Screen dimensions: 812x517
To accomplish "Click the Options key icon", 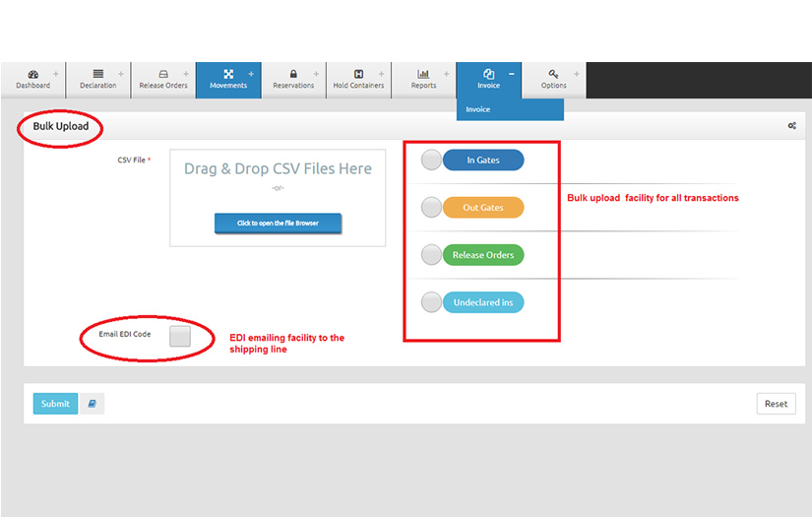I will pyautogui.click(x=553, y=74).
